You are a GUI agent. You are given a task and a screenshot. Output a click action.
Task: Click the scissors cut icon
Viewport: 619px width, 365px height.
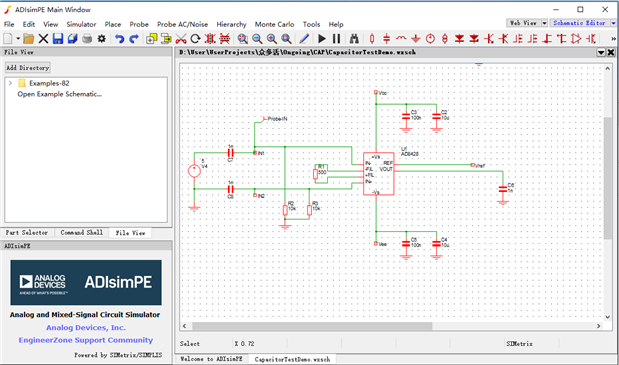coord(181,39)
